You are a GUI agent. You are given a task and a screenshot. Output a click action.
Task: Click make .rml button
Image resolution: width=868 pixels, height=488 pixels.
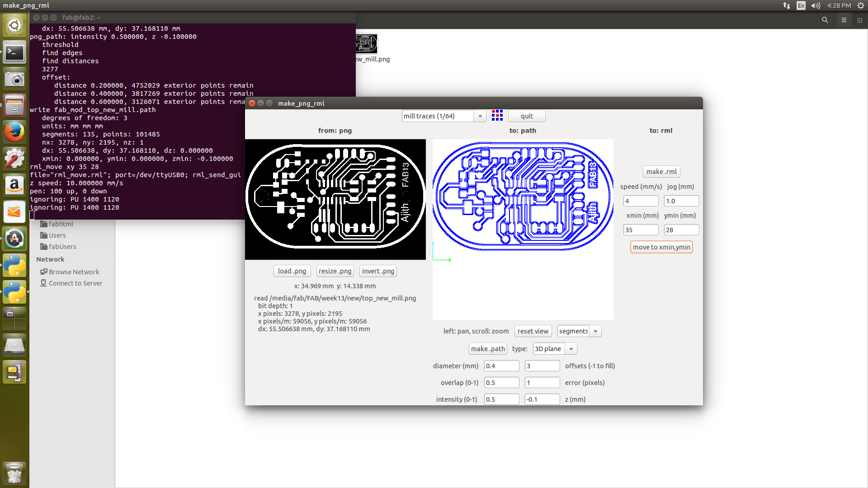tap(661, 172)
